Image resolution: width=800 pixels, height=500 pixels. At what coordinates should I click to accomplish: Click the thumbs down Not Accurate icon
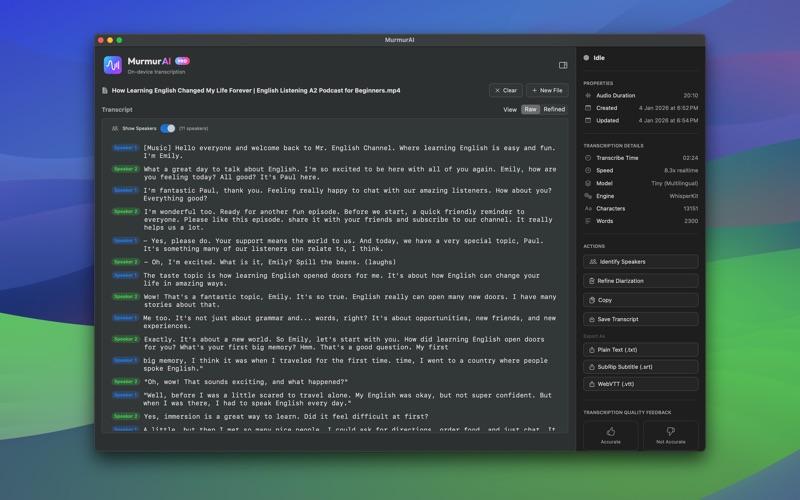(x=670, y=431)
